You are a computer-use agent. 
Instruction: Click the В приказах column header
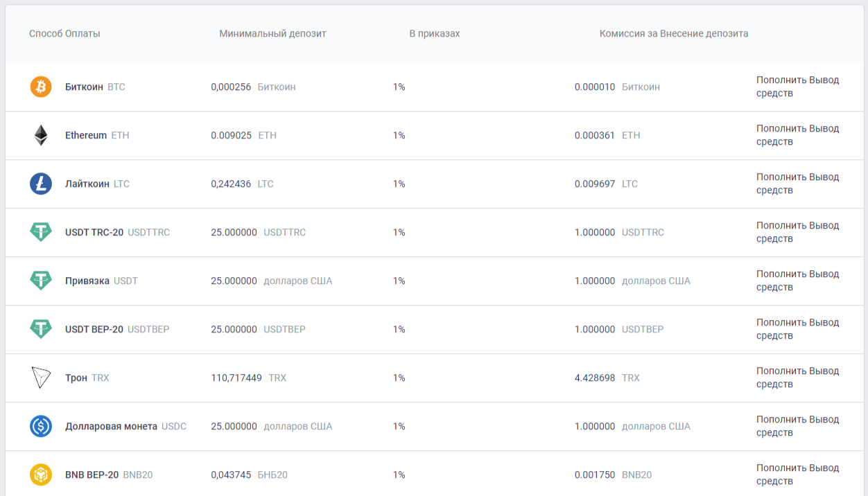coord(434,33)
